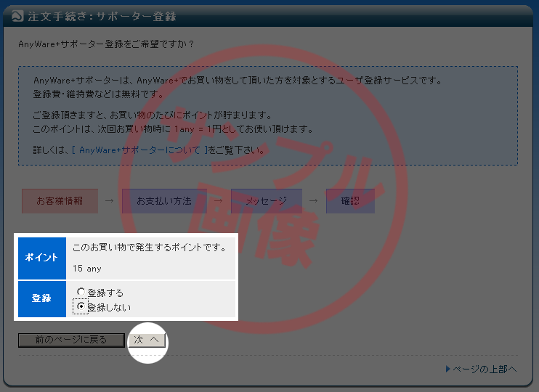Viewport: 539px width, 392px height.
Task: Click the ポイント row header
Action: [x=42, y=258]
